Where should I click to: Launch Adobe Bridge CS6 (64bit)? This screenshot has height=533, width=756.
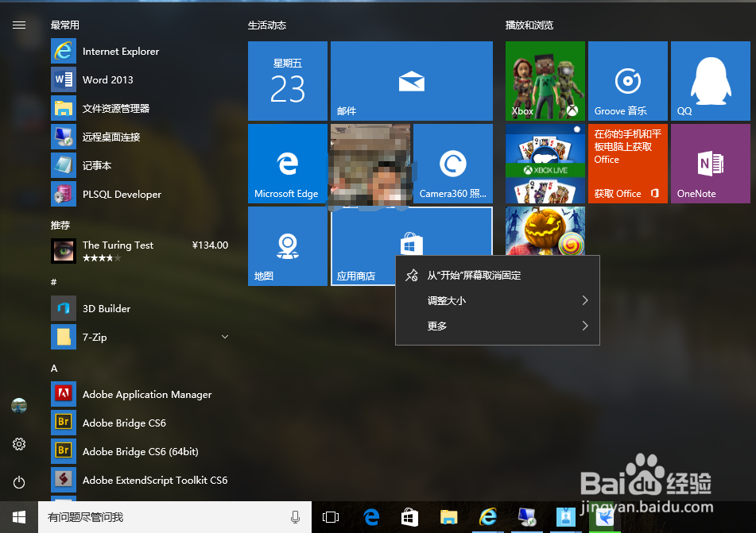pyautogui.click(x=139, y=451)
